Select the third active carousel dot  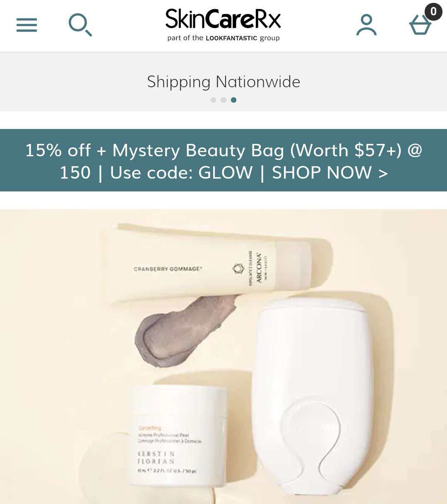[233, 100]
